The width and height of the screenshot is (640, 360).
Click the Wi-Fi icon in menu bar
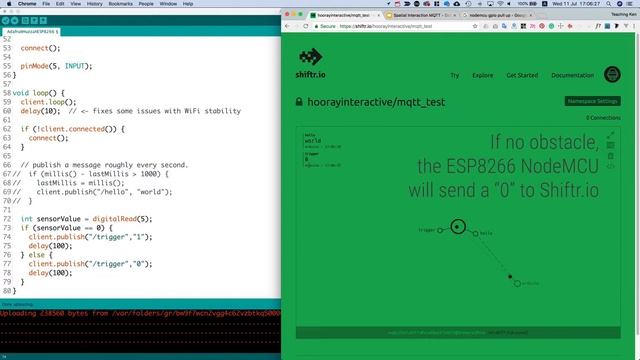tap(500, 4)
